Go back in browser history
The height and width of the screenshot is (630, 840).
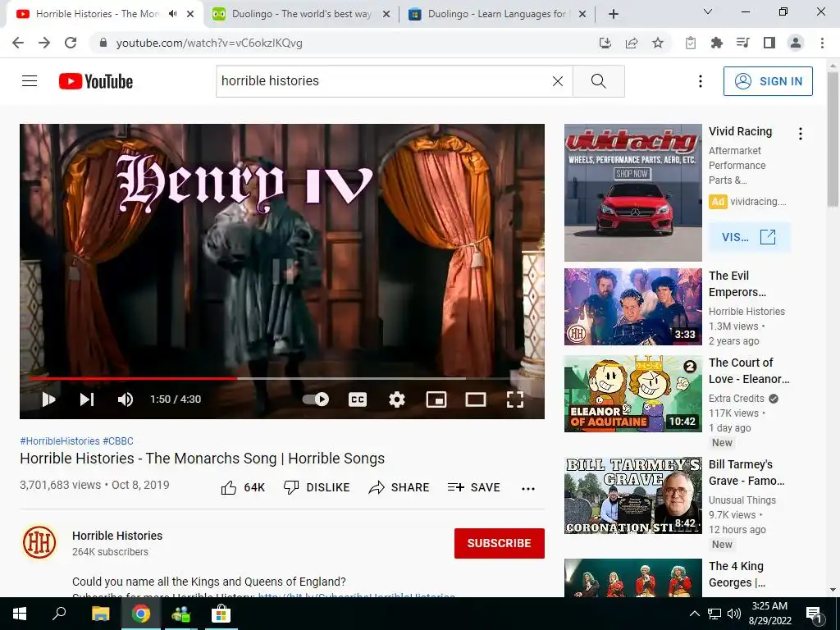tap(18, 43)
